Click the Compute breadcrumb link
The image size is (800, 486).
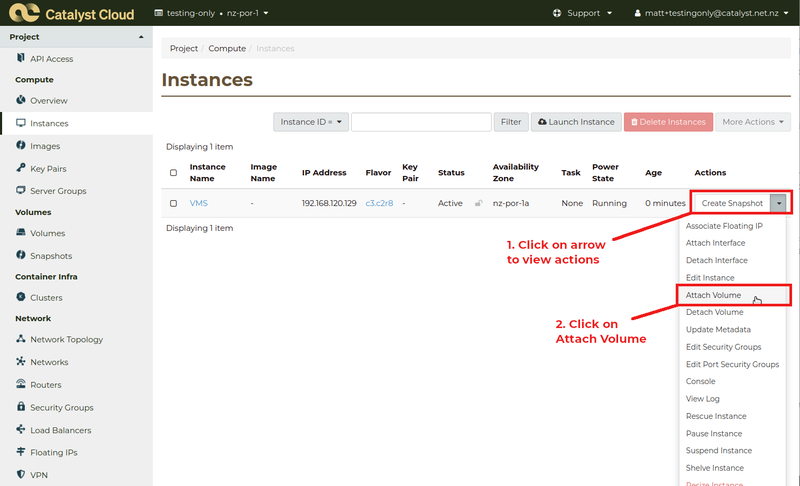[227, 48]
